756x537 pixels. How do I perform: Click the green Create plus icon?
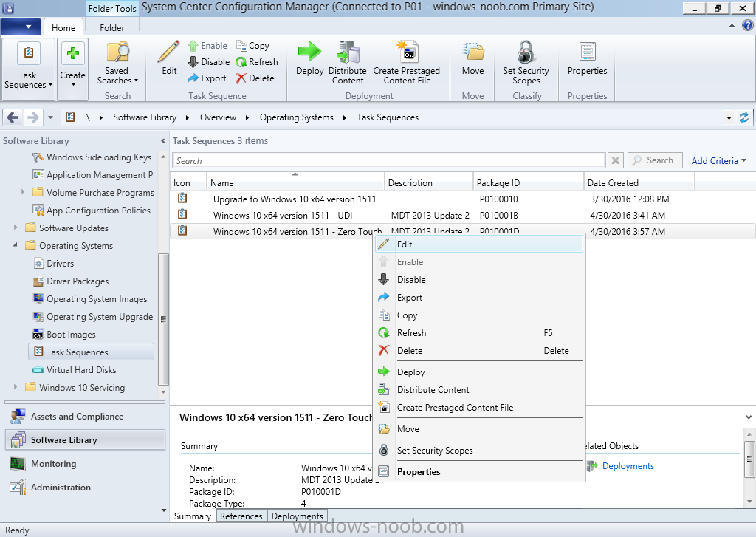click(73, 54)
